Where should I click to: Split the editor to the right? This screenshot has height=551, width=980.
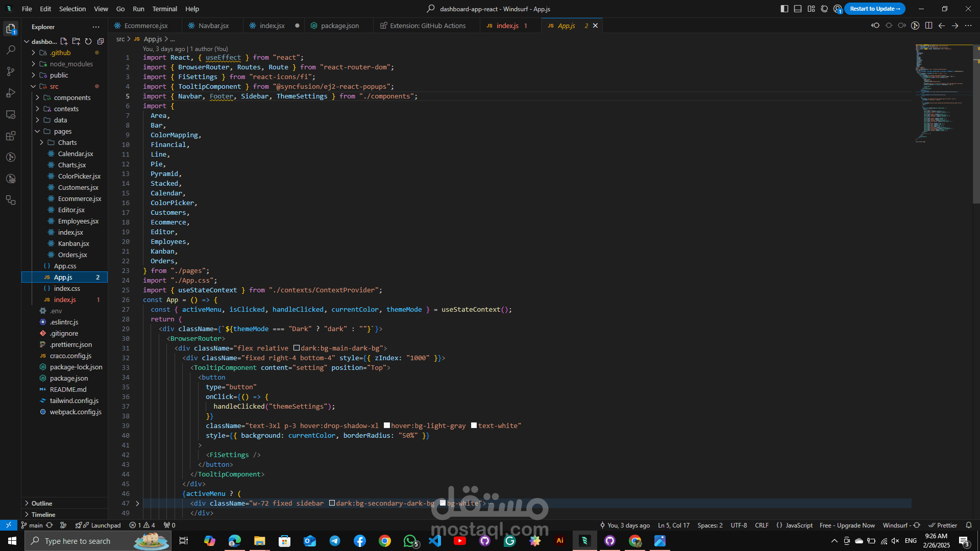click(928, 26)
